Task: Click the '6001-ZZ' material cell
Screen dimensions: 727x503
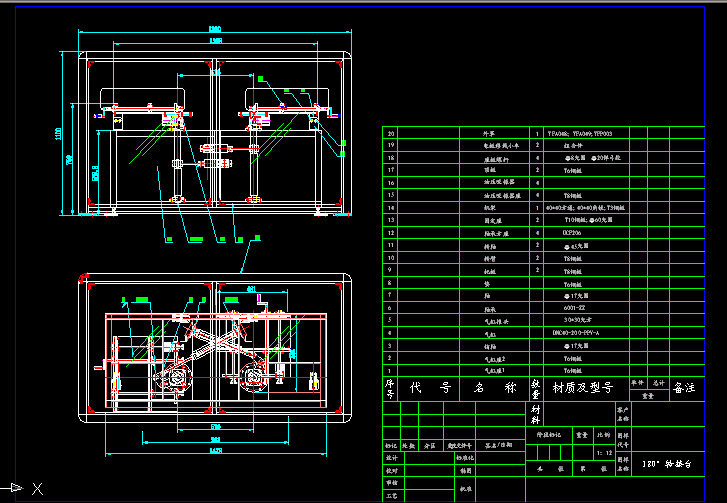Action: 573,308
